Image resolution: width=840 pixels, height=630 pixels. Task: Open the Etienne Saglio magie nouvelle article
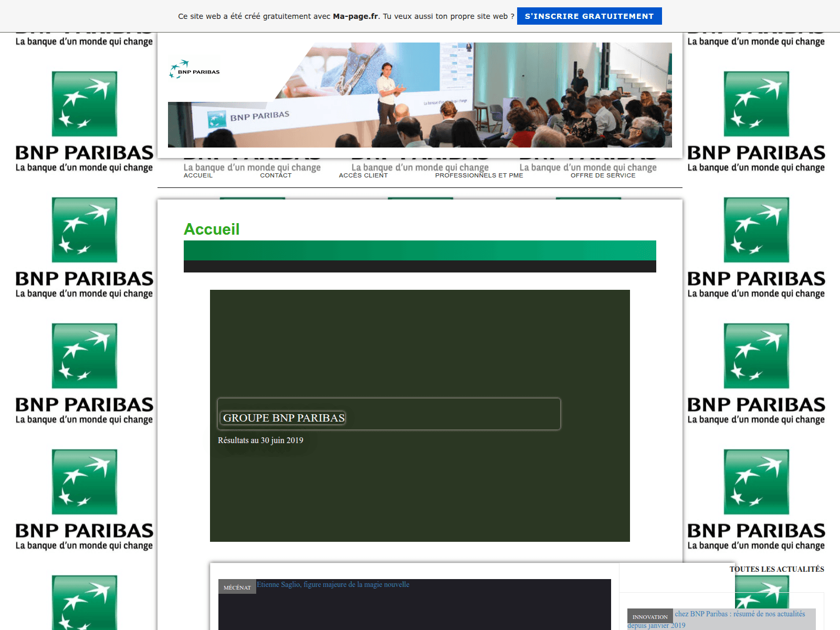pyautogui.click(x=333, y=584)
